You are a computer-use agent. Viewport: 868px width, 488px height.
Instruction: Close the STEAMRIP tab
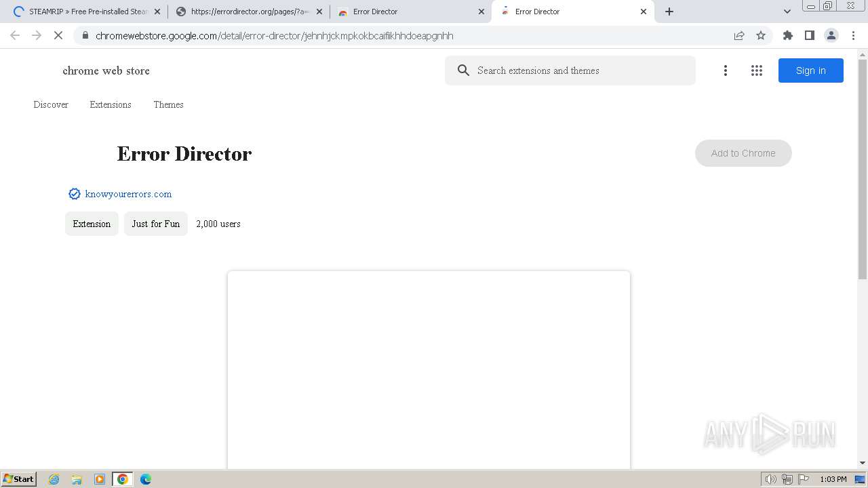coord(157,12)
